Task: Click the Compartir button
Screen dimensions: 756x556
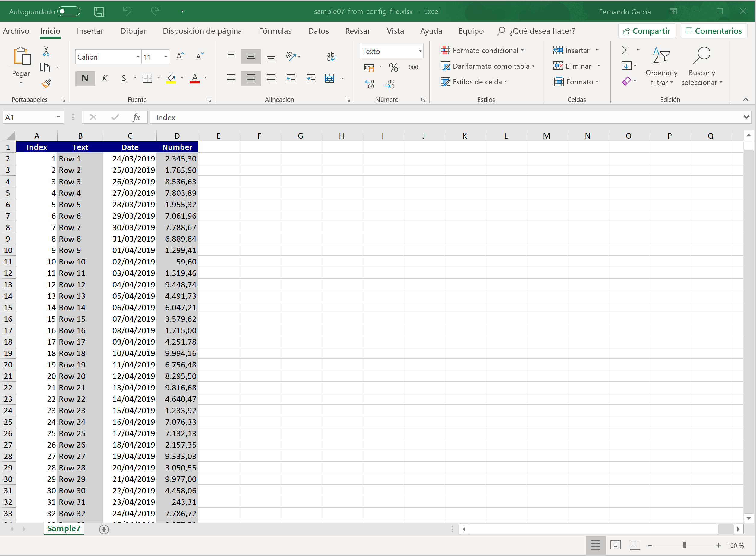Action: tap(647, 31)
